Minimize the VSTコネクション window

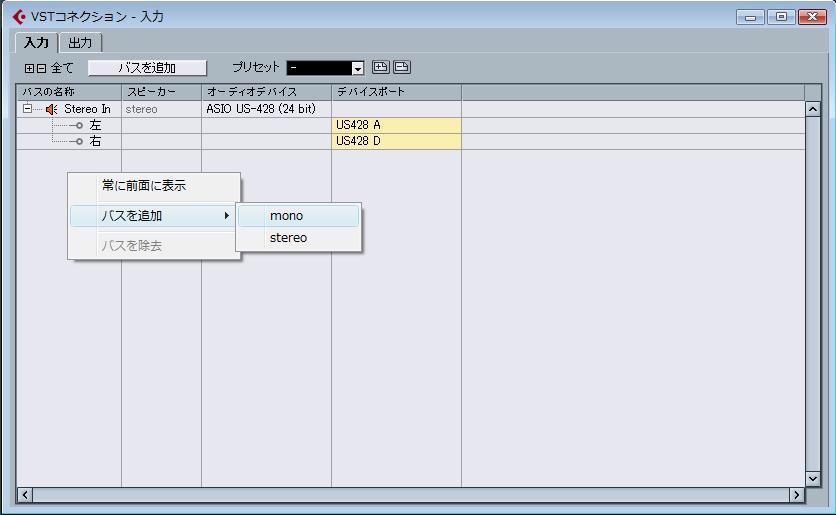pos(750,17)
